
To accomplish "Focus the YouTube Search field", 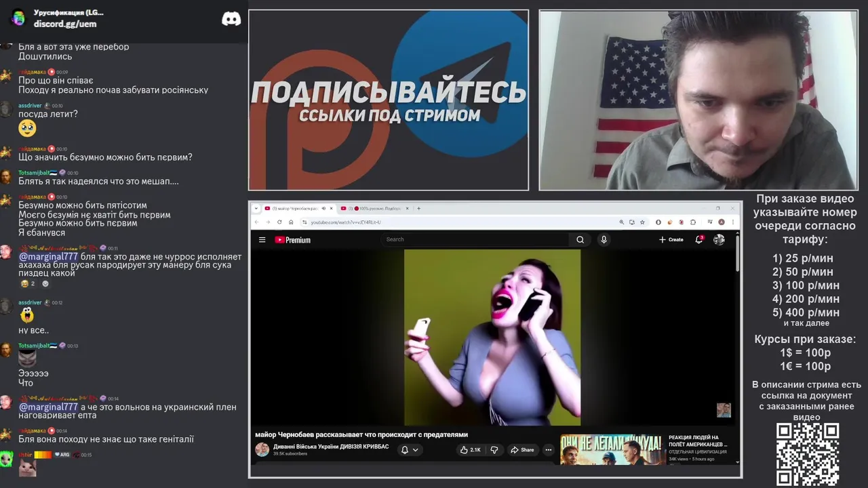I will (x=475, y=239).
